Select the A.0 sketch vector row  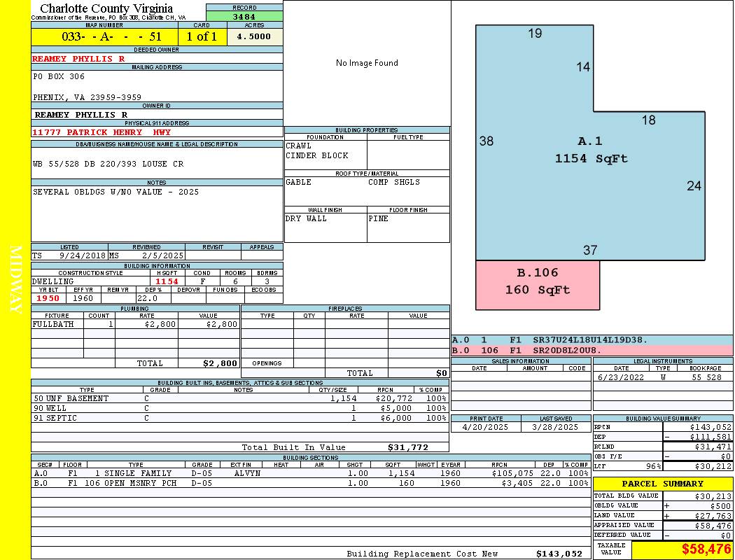point(592,340)
